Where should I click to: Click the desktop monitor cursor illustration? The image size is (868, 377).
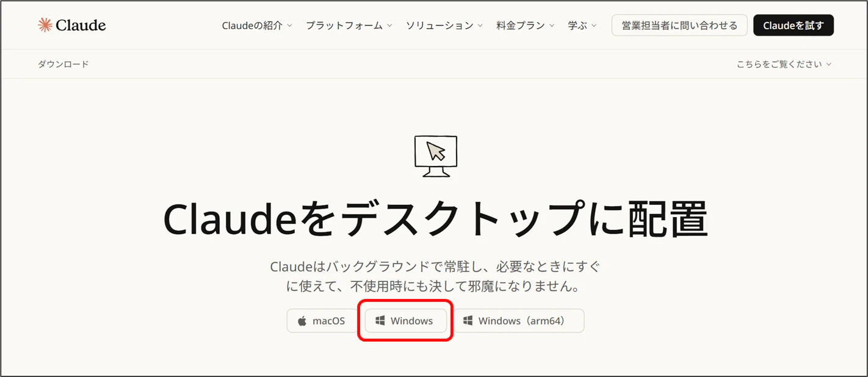pyautogui.click(x=435, y=156)
